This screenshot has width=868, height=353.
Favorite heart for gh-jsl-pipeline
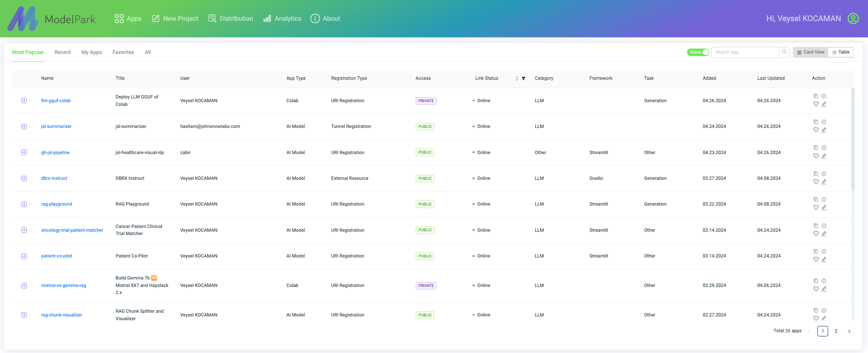tap(816, 156)
